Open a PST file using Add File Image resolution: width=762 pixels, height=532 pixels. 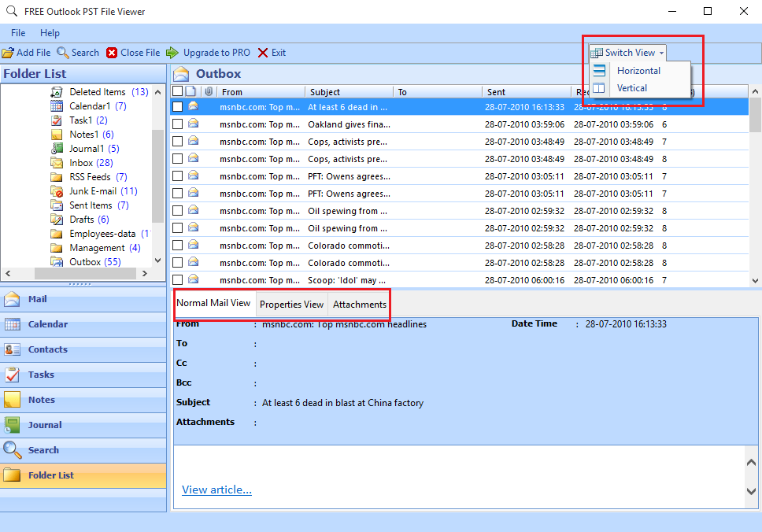(x=26, y=53)
